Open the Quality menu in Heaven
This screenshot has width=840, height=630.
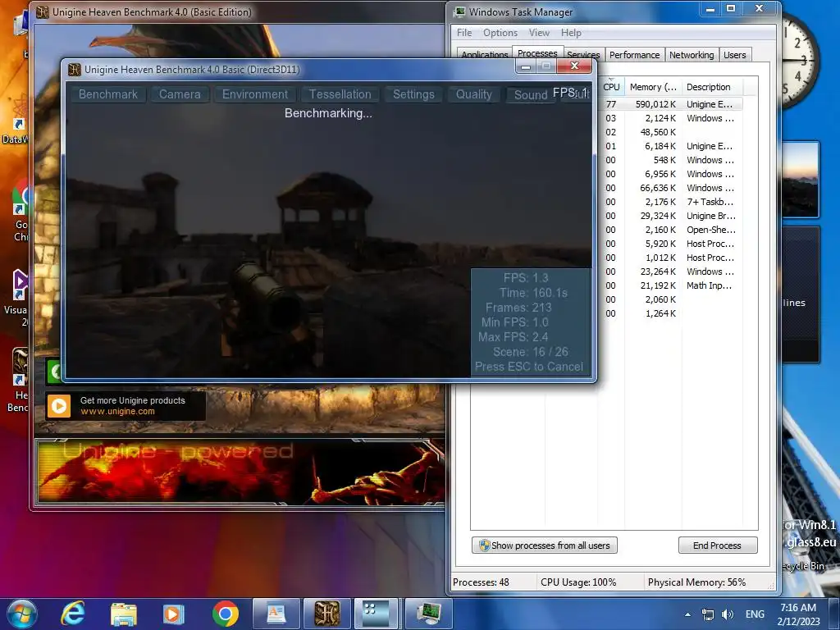pyautogui.click(x=473, y=94)
